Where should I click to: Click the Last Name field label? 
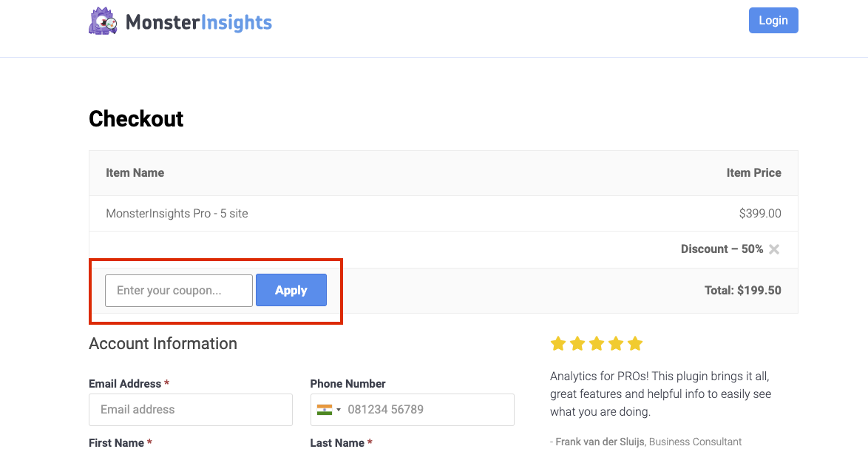coord(341,442)
